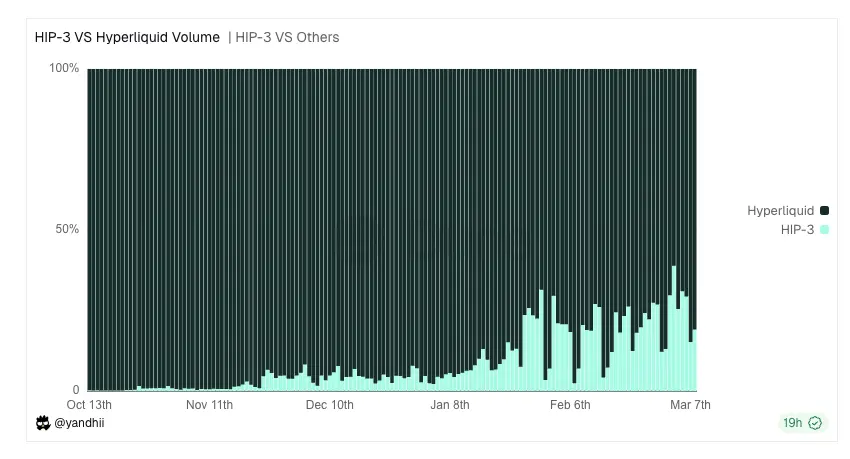Click the Mar 7th x-axis label
This screenshot has width=850, height=459.
point(690,405)
